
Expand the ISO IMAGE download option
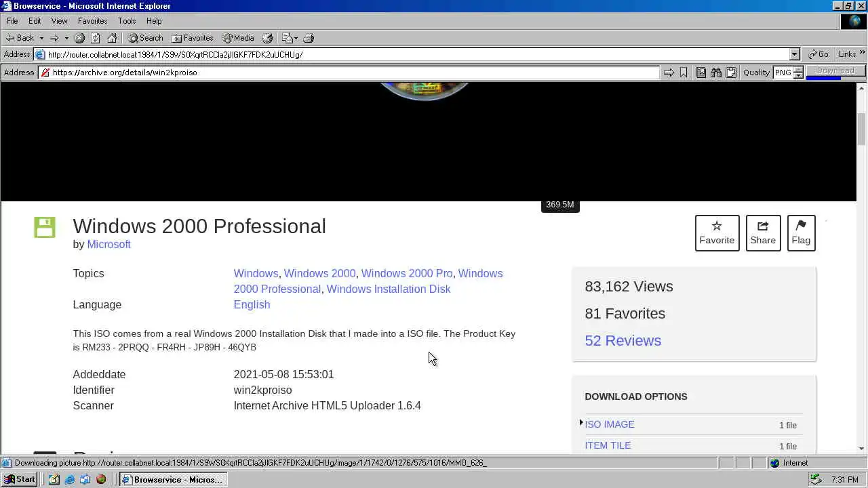[610, 424]
